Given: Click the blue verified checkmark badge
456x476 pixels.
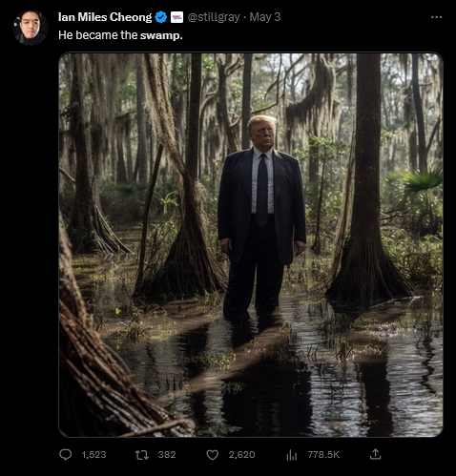Looking at the screenshot, I should tap(161, 17).
